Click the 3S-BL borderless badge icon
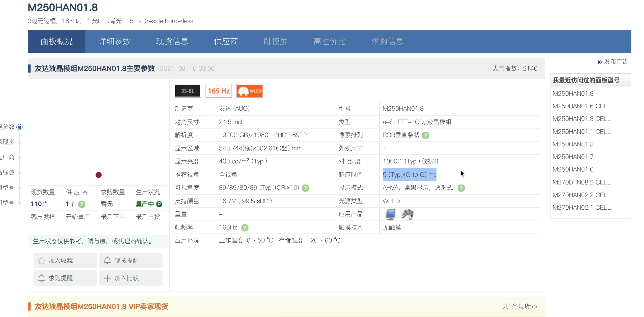This screenshot has height=317, width=644. point(187,91)
